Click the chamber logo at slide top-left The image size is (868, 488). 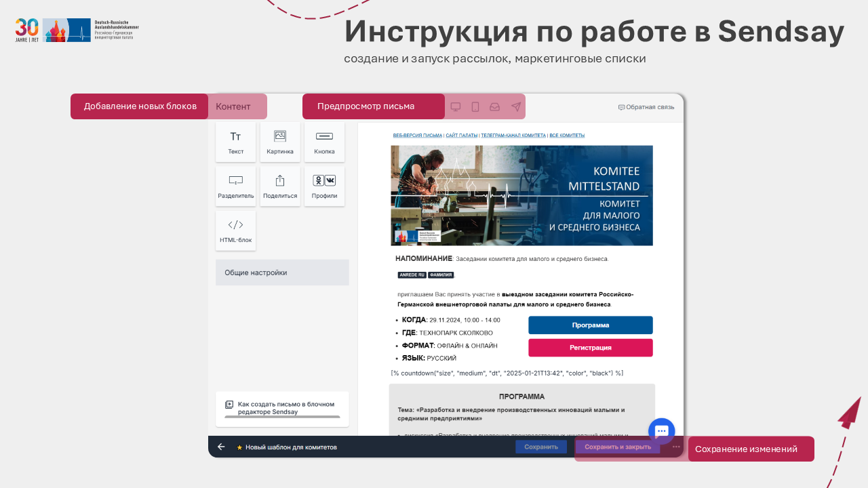point(77,30)
